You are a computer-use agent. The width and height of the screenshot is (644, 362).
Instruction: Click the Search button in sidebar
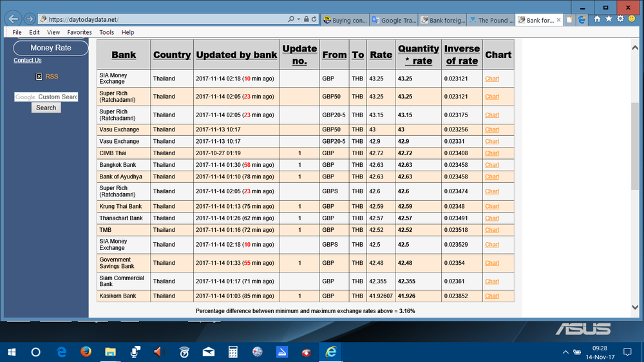tap(46, 108)
